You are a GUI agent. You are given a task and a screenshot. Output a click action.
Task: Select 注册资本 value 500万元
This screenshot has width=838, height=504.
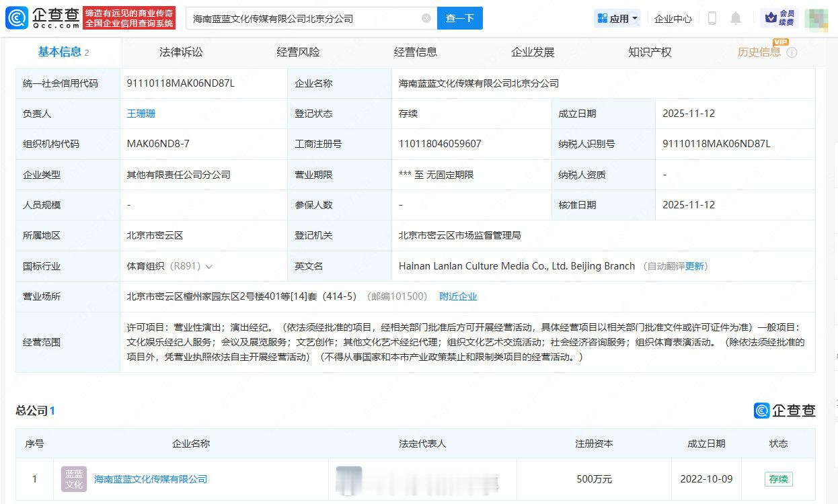tap(595, 479)
